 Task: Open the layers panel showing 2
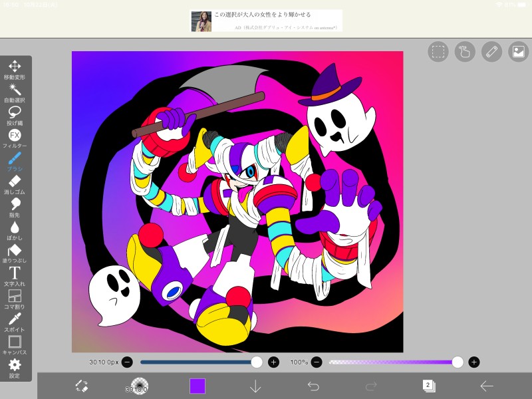pyautogui.click(x=429, y=386)
